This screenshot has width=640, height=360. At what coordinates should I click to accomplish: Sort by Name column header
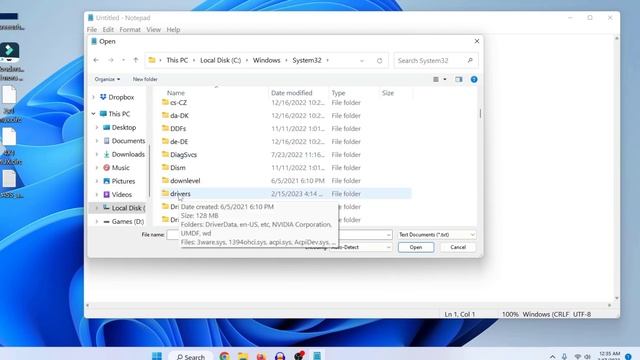coord(176,93)
